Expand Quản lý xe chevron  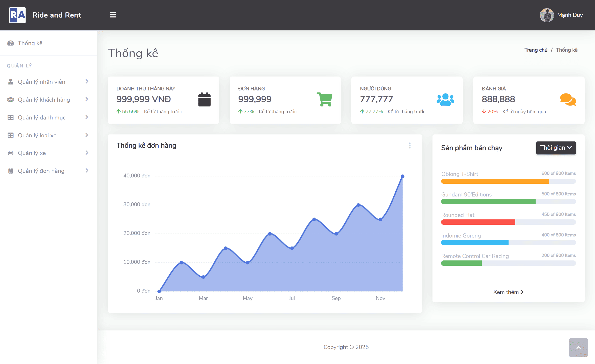point(87,153)
